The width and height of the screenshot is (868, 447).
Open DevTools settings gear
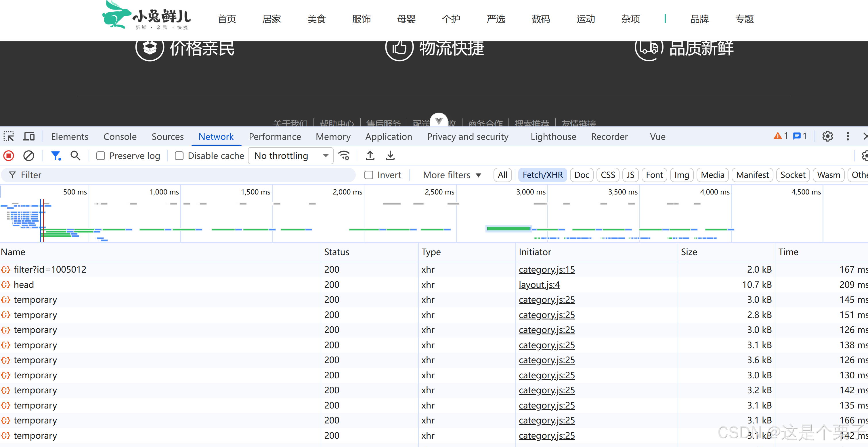coord(827,136)
